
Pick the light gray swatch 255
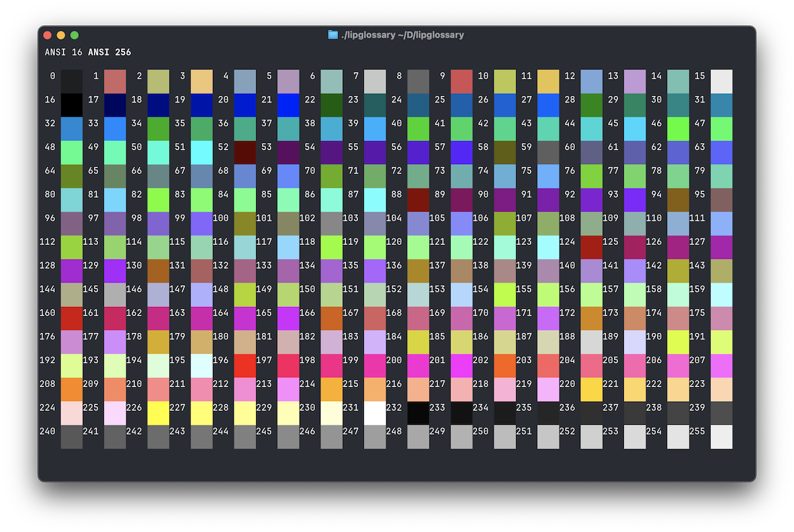point(721,437)
